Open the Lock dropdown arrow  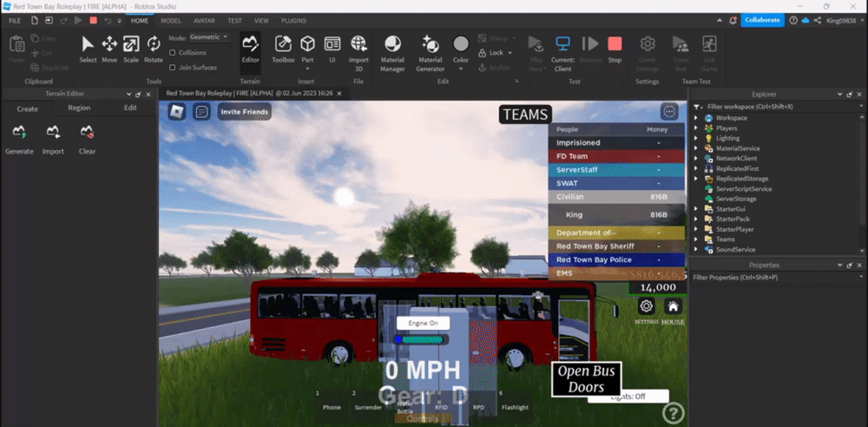coord(510,53)
